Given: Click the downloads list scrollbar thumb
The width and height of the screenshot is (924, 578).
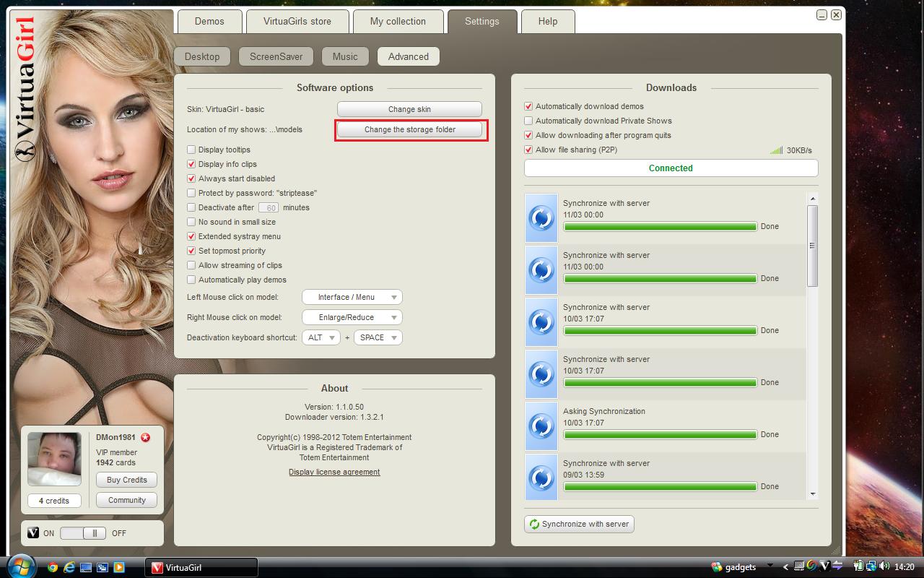Looking at the screenshot, I should (812, 246).
